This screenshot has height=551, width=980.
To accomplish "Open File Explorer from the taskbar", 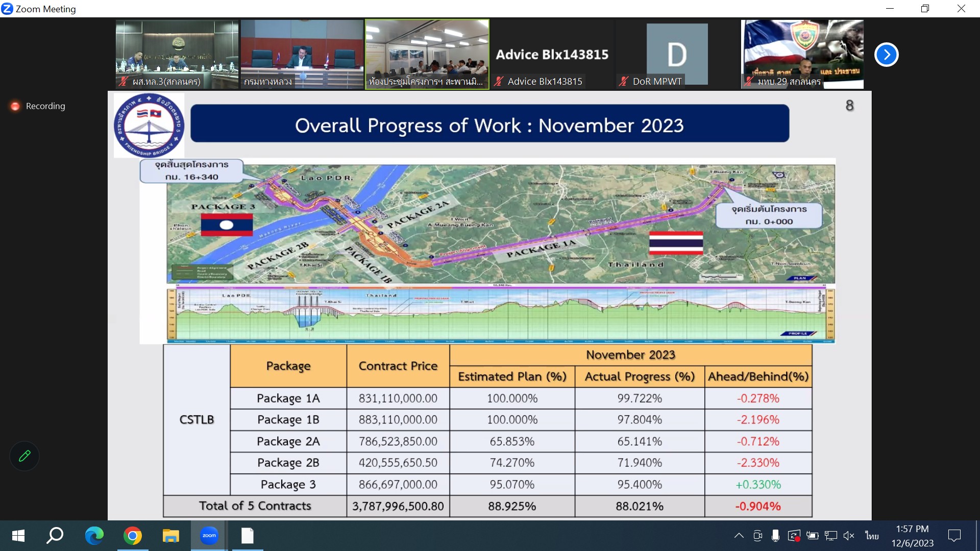I will 170,536.
